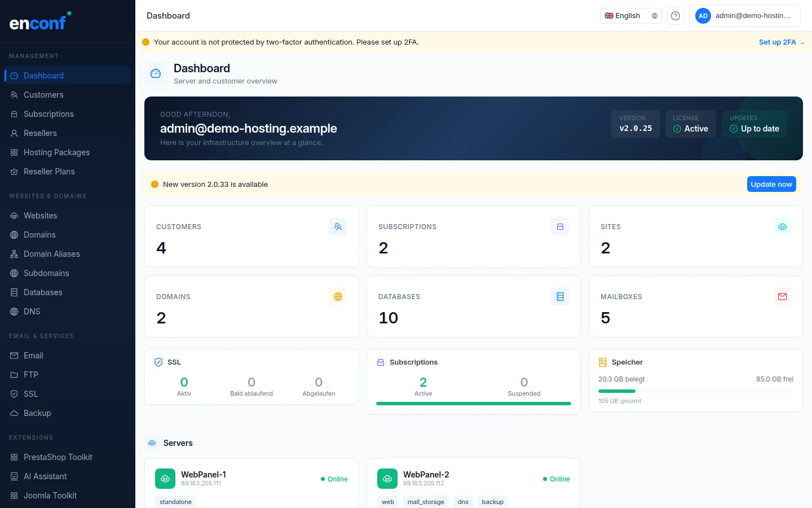Click the globe icon next to language selector
The image size is (812, 508).
[654, 16]
